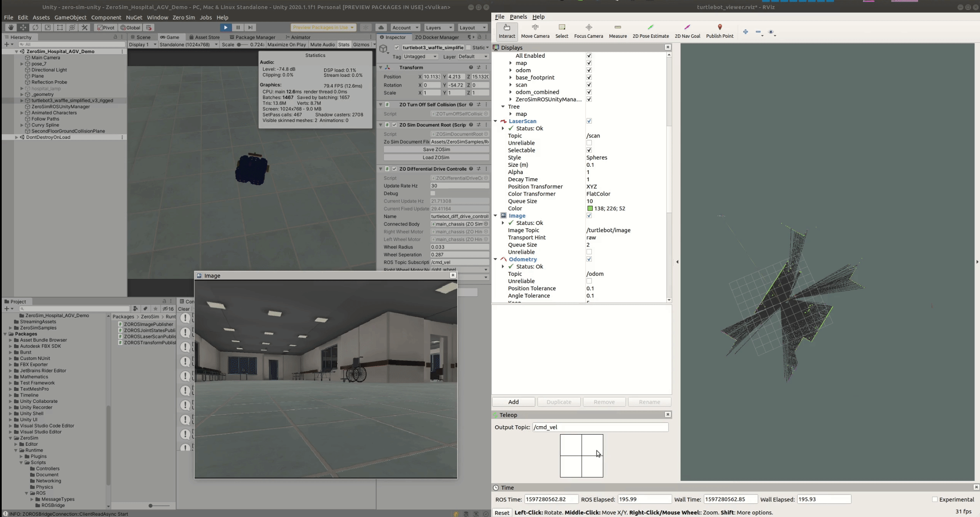Click the LaserScan green color swatch

(590, 208)
